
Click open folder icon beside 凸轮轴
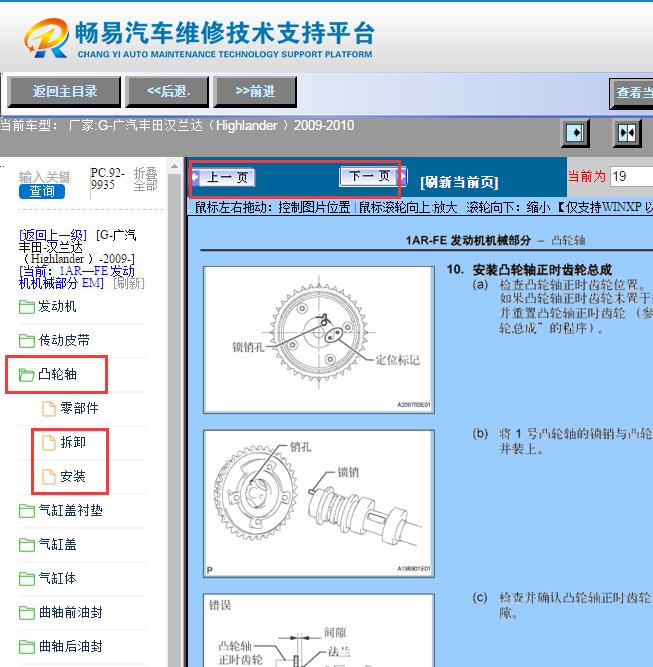pyautogui.click(x=26, y=375)
